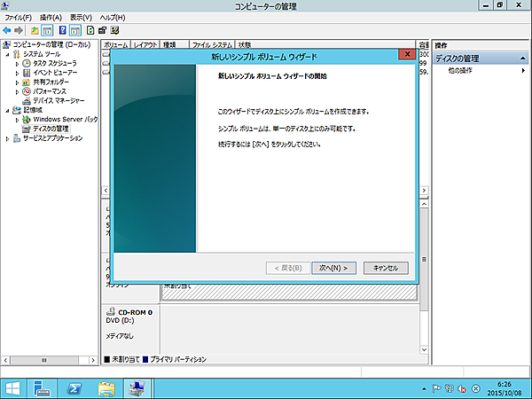Open the Action (操作(A)) menu
Viewport: 532px width, 399px height.
click(51, 17)
